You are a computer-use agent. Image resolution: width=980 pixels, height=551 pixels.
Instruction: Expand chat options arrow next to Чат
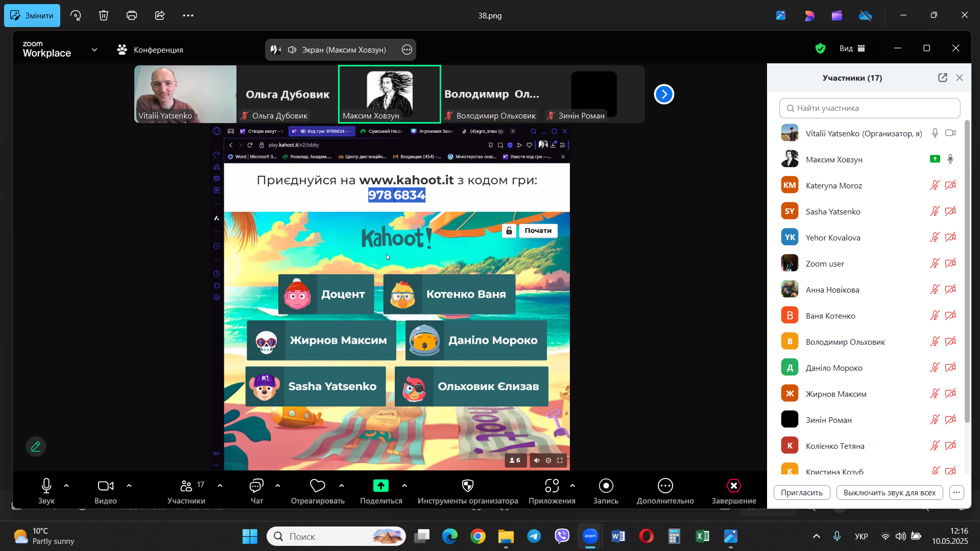pyautogui.click(x=278, y=486)
